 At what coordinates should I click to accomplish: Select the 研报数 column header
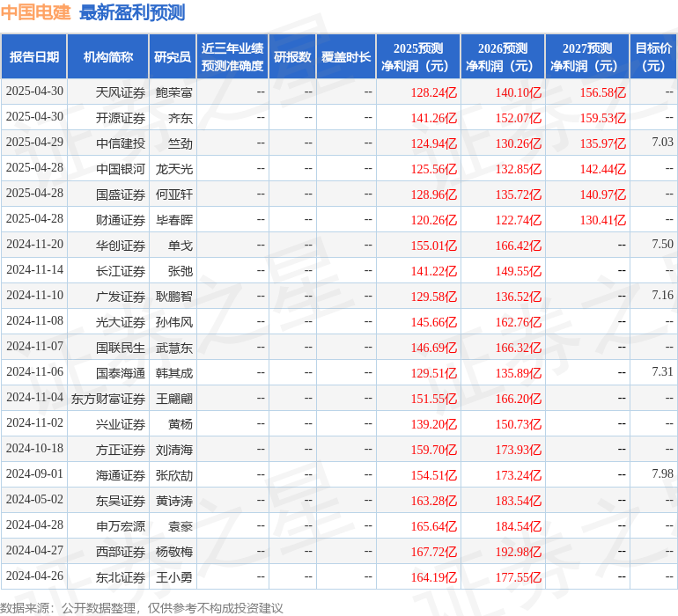[292, 56]
